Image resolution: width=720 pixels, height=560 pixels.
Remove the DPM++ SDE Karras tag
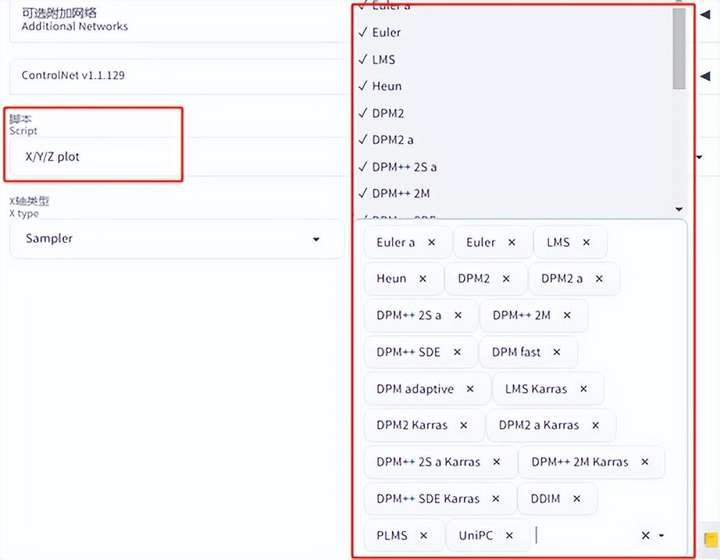pos(495,498)
